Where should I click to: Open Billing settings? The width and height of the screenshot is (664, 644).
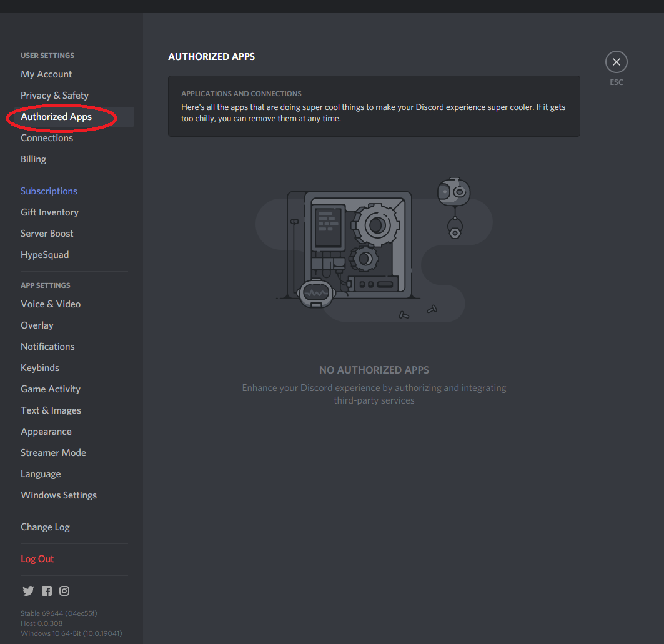34,159
